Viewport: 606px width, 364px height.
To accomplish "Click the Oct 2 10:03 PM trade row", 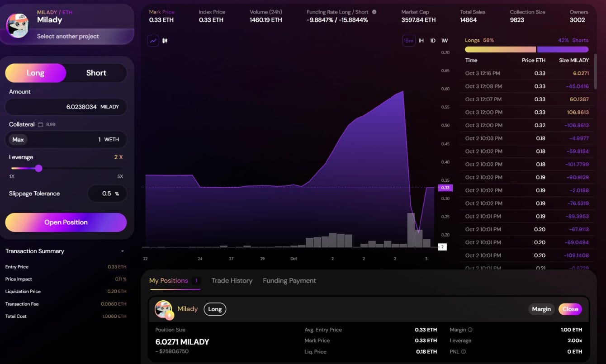I will [x=527, y=138].
